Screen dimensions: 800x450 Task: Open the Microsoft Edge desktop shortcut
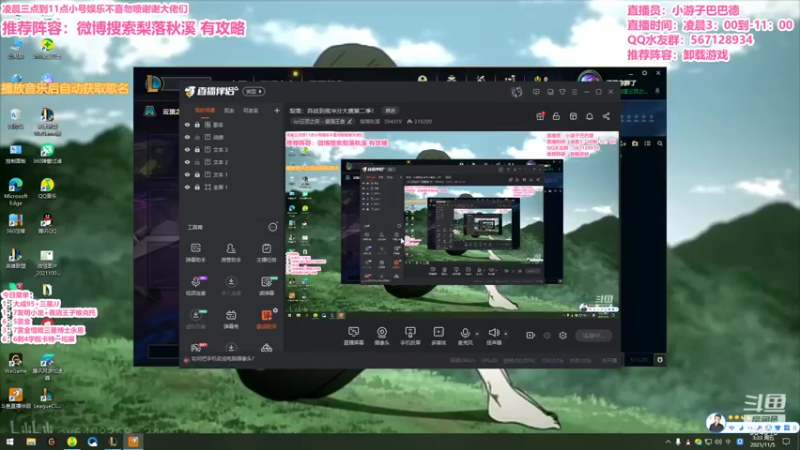pyautogui.click(x=15, y=192)
